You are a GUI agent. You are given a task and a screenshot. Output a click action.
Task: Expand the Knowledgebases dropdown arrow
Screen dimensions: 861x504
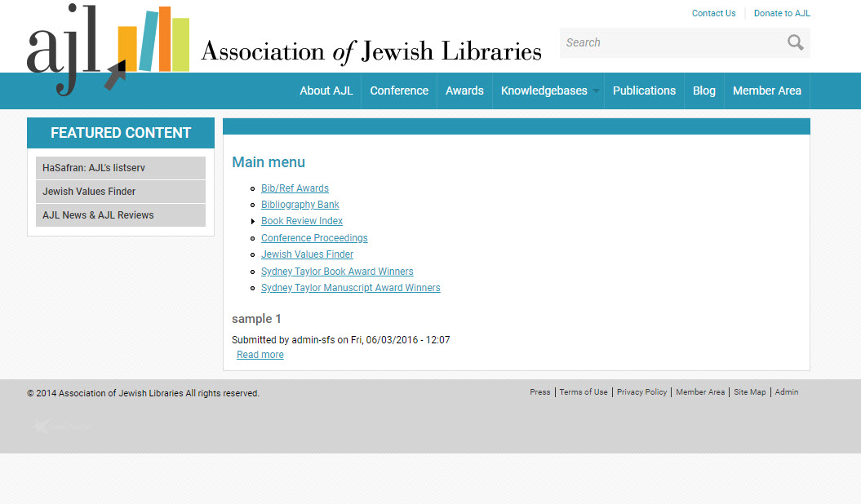click(596, 91)
